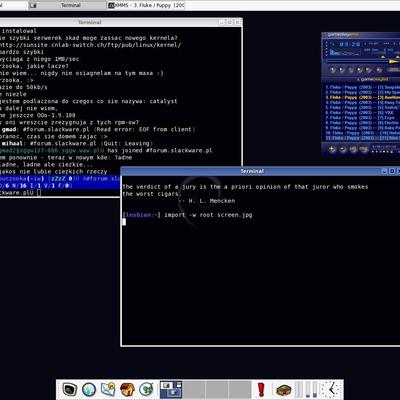Switch to second workspace in pager
400x400 pixels.
click(194, 390)
